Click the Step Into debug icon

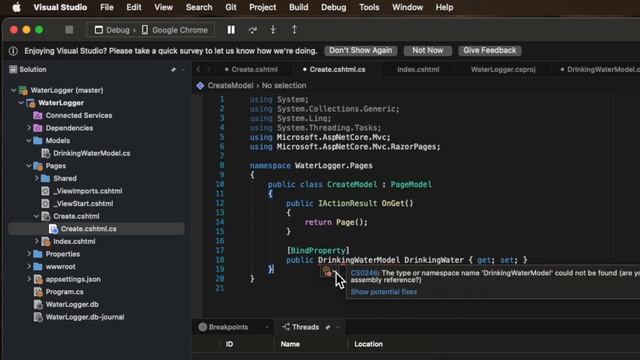(273, 30)
